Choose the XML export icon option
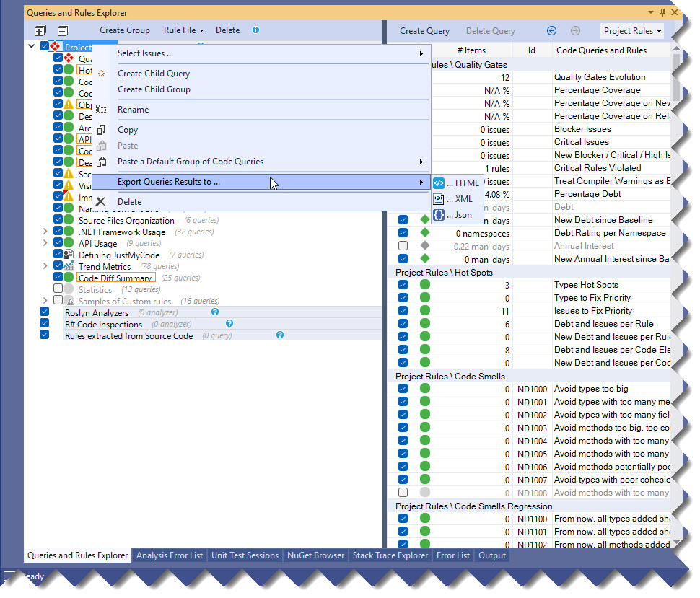The height and width of the screenshot is (598, 700). pyautogui.click(x=438, y=199)
